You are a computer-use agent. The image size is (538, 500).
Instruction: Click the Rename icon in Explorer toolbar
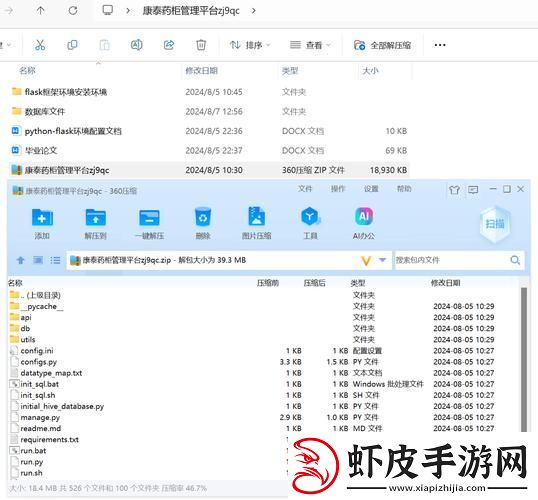pyautogui.click(x=136, y=45)
